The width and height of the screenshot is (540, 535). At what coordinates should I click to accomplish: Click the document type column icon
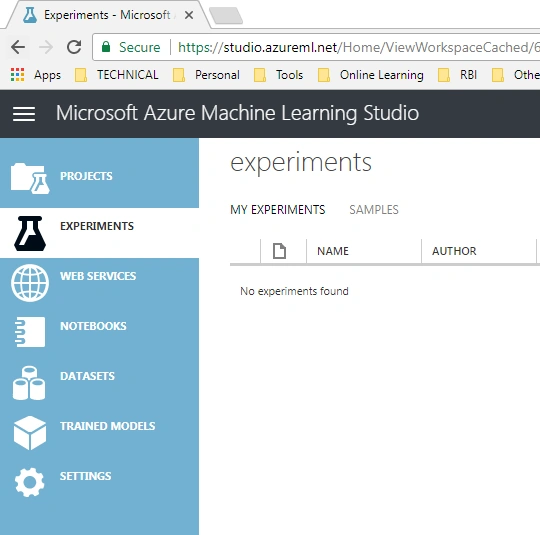(x=279, y=251)
